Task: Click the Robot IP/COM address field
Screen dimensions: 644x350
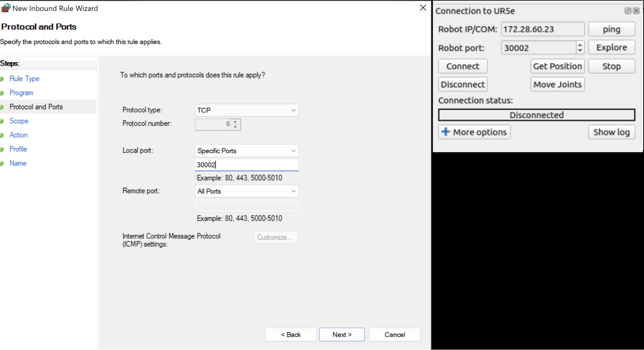Action: 543,29
